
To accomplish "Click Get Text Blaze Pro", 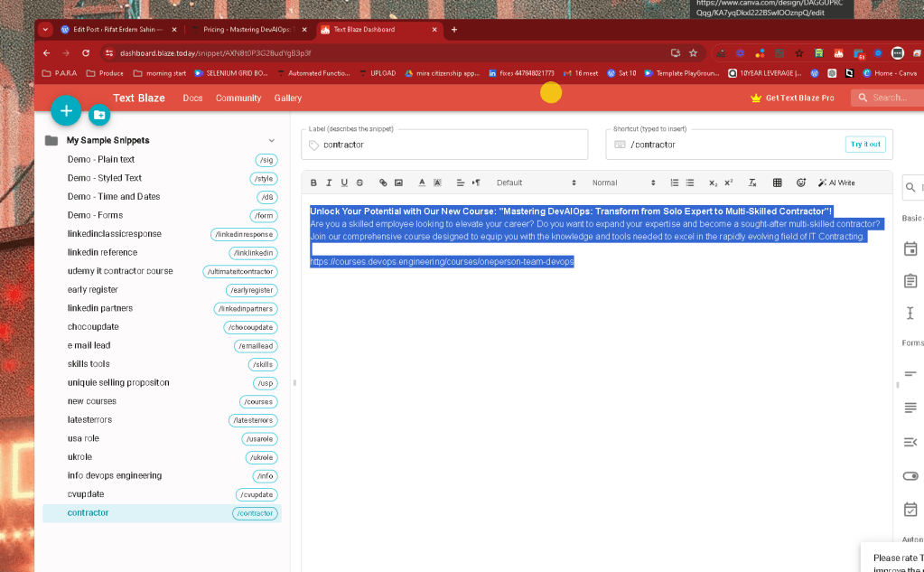I will coord(792,98).
